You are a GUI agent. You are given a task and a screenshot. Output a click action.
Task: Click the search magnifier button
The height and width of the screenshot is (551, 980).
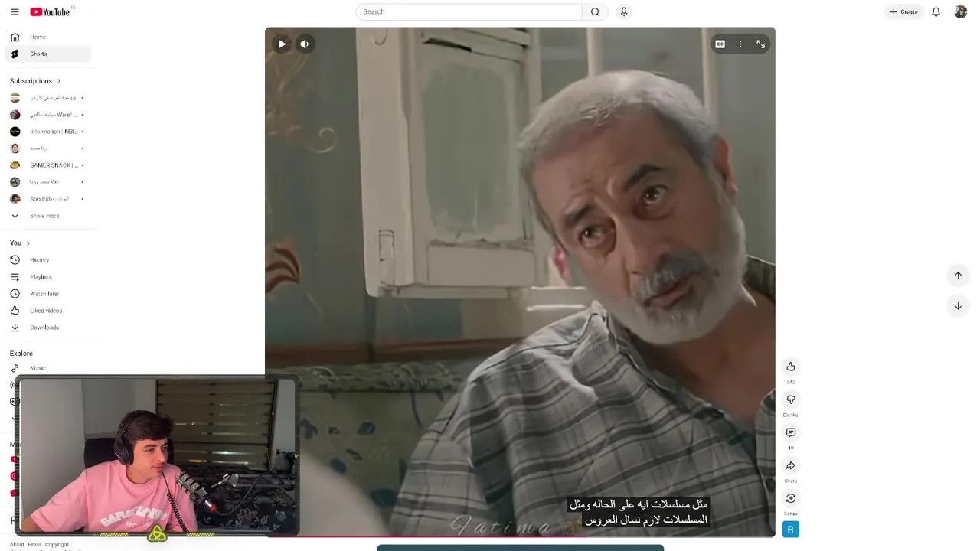[x=595, y=11]
